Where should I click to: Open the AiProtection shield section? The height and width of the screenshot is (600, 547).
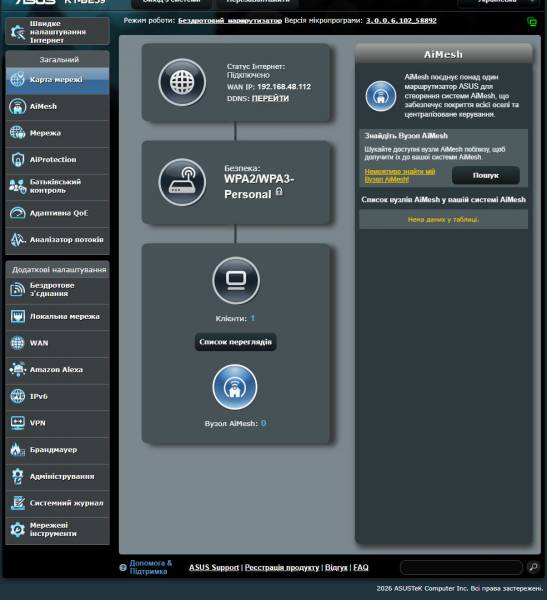point(58,160)
